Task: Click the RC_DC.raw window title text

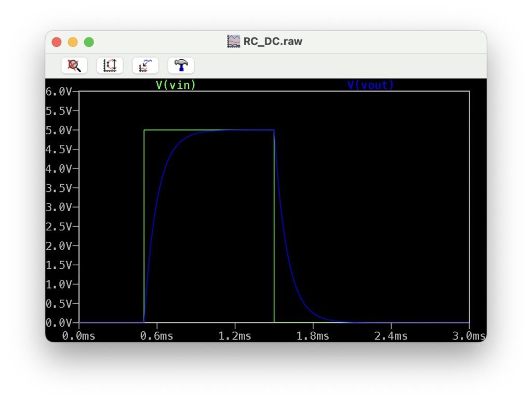Action: coord(273,42)
